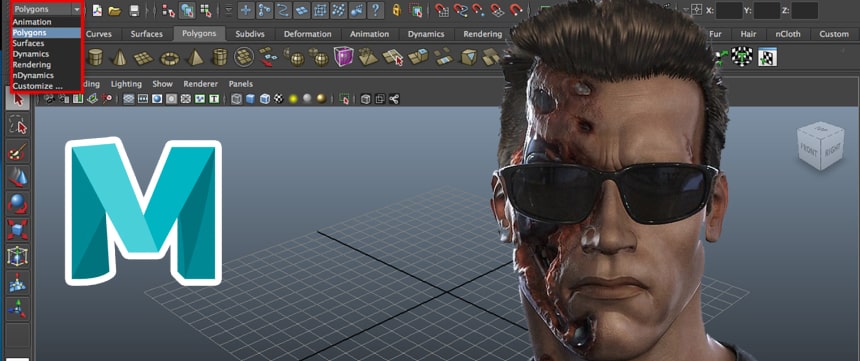Open the Renderer panel menu

tap(201, 84)
